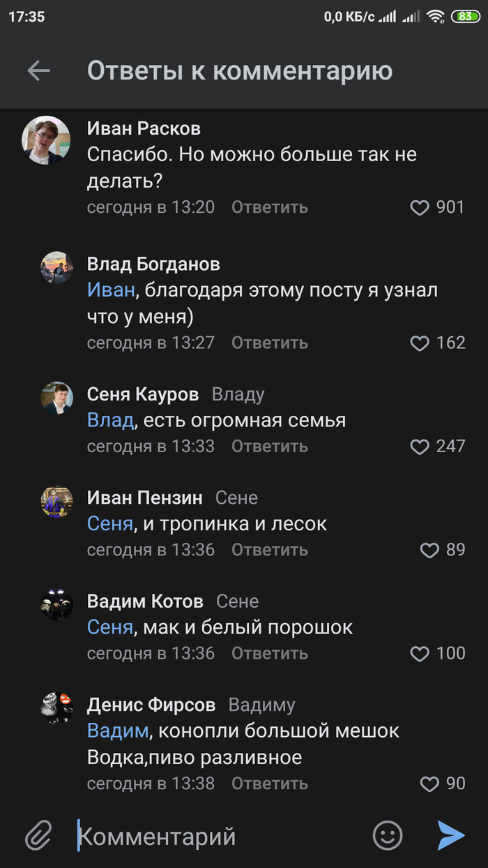This screenshot has height=868, width=488.
Task: Tap the back arrow in header
Action: click(x=39, y=70)
